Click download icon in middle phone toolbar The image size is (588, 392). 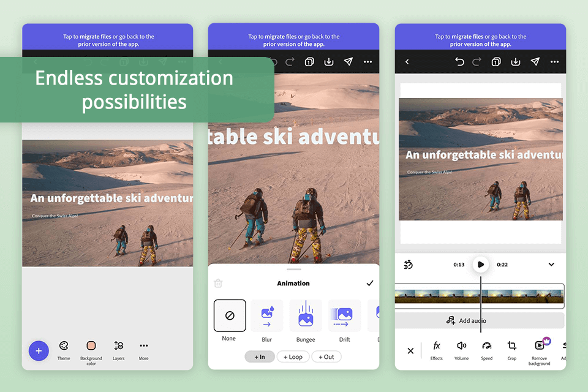[x=329, y=61]
